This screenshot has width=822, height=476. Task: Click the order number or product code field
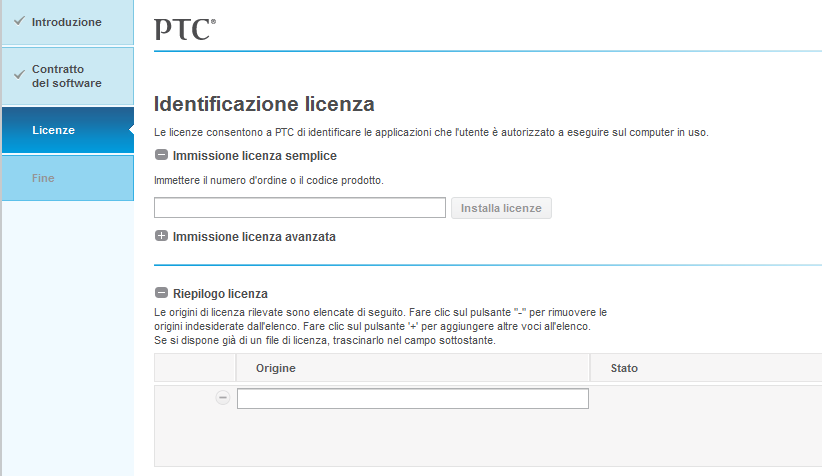pyautogui.click(x=300, y=208)
